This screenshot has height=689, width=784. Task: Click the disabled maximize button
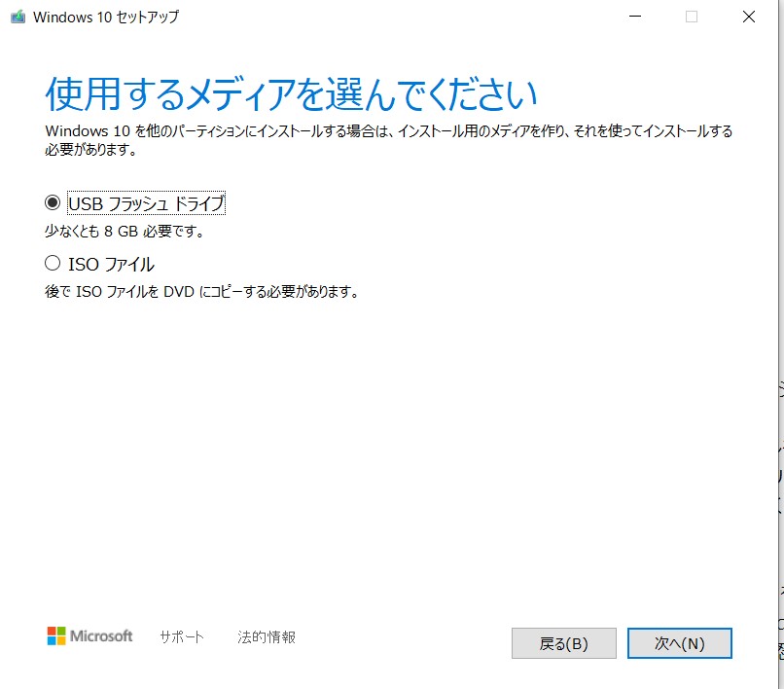click(692, 17)
